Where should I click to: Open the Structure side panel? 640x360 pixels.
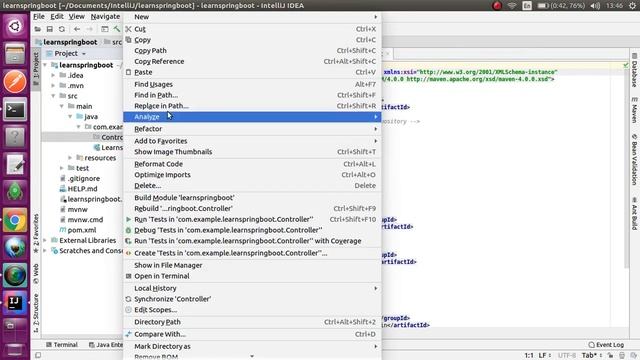(36, 313)
